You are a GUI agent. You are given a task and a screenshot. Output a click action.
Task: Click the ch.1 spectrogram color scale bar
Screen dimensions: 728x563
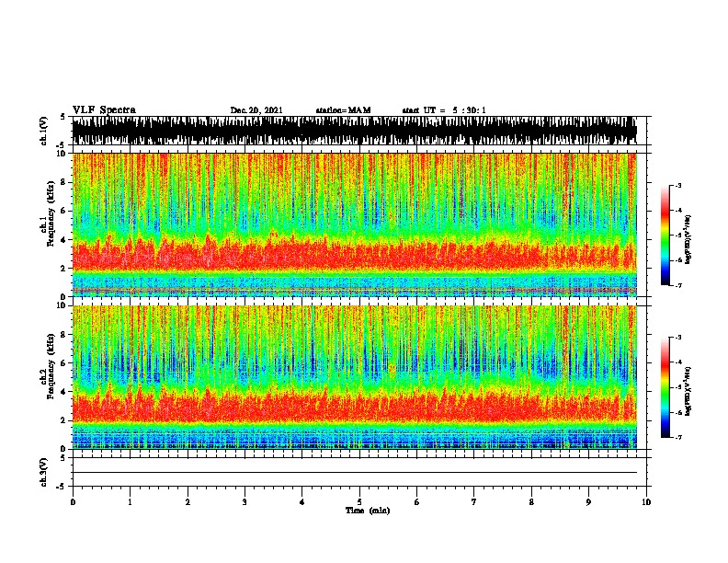[665, 236]
